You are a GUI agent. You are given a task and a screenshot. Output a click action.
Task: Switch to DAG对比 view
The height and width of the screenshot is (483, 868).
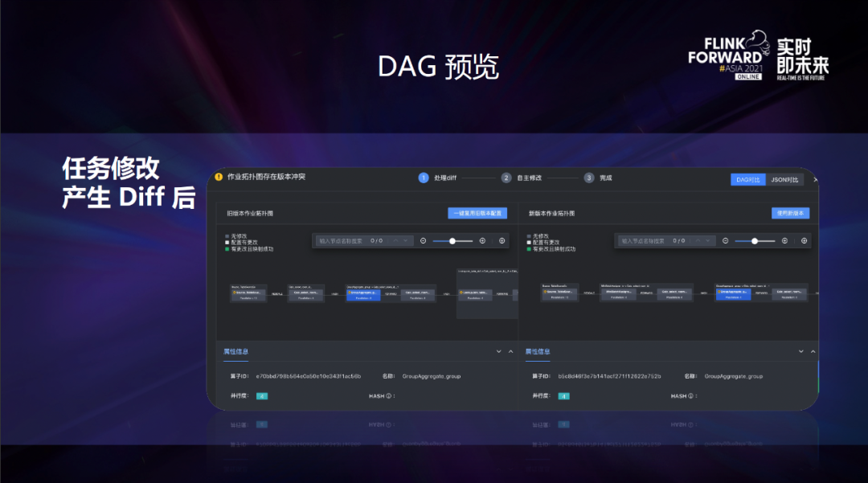coord(748,180)
